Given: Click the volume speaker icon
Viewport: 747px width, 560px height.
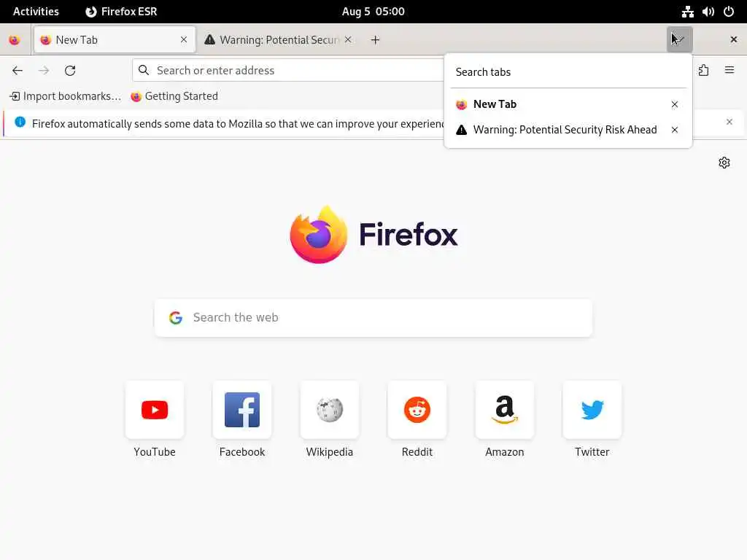Looking at the screenshot, I should (708, 12).
